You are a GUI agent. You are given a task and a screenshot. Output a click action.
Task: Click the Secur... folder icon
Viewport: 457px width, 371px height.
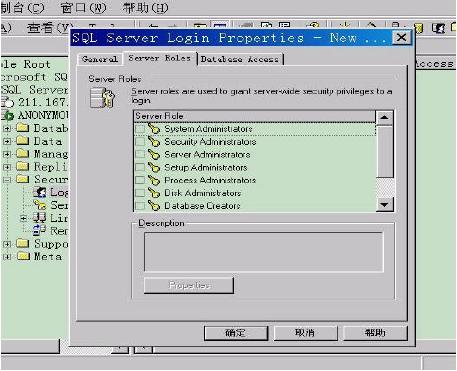pyautogui.click(x=23, y=179)
